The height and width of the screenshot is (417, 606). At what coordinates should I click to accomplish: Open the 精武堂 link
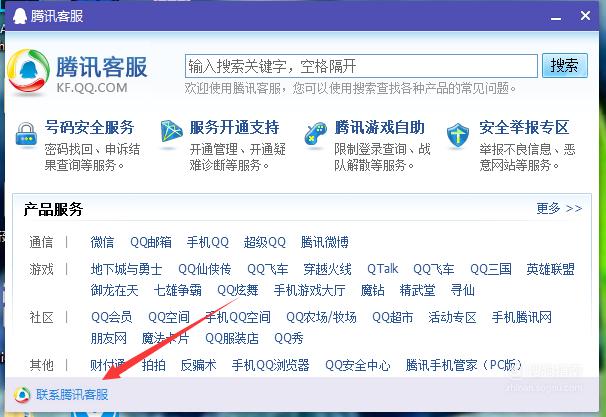[417, 290]
